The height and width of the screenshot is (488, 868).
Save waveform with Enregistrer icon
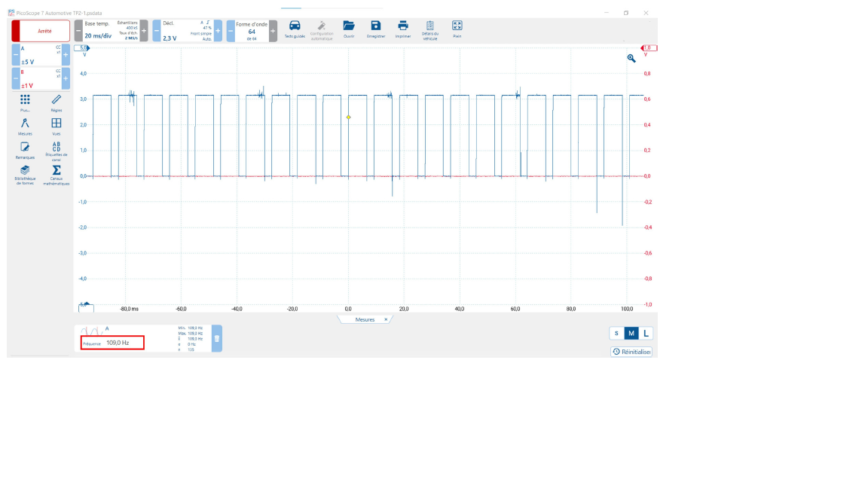[375, 26]
